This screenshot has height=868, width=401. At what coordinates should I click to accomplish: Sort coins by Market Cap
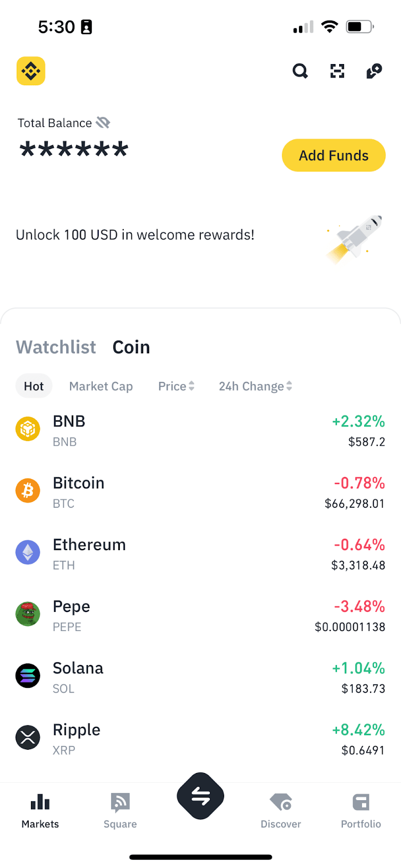101,386
